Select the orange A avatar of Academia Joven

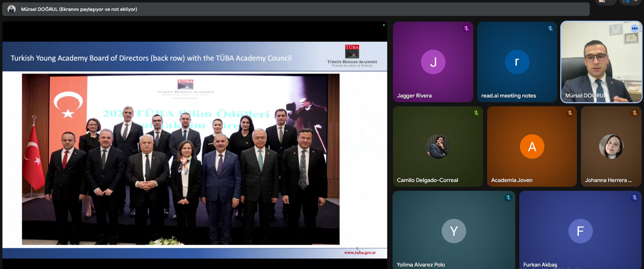[x=532, y=146]
